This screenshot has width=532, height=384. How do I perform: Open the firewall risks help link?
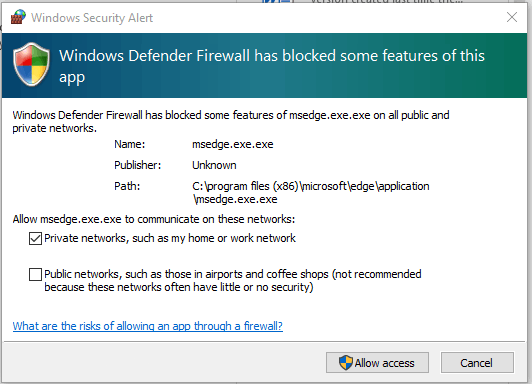(148, 326)
